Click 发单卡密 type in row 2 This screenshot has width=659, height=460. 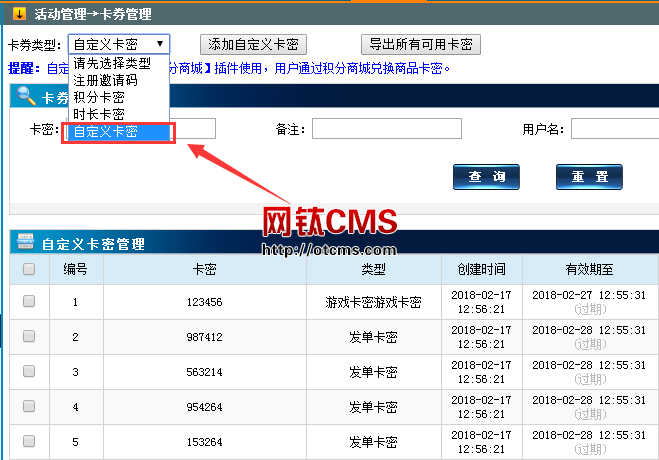tap(374, 337)
